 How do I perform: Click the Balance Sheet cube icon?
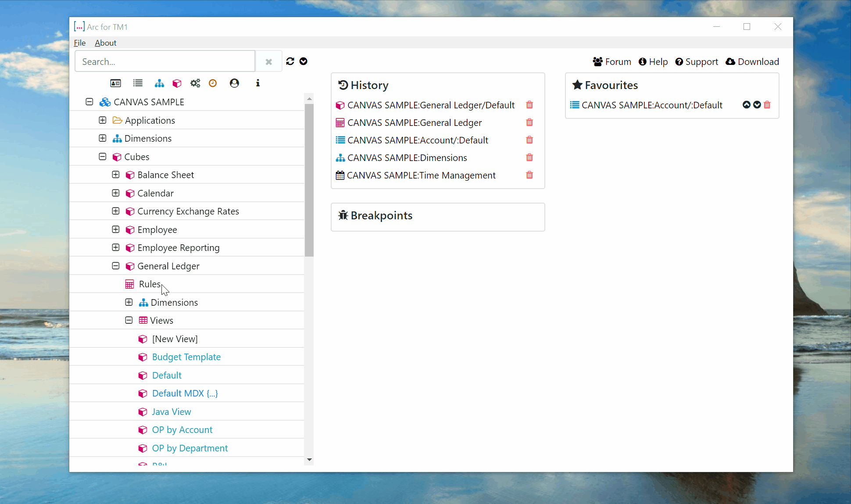click(x=130, y=175)
